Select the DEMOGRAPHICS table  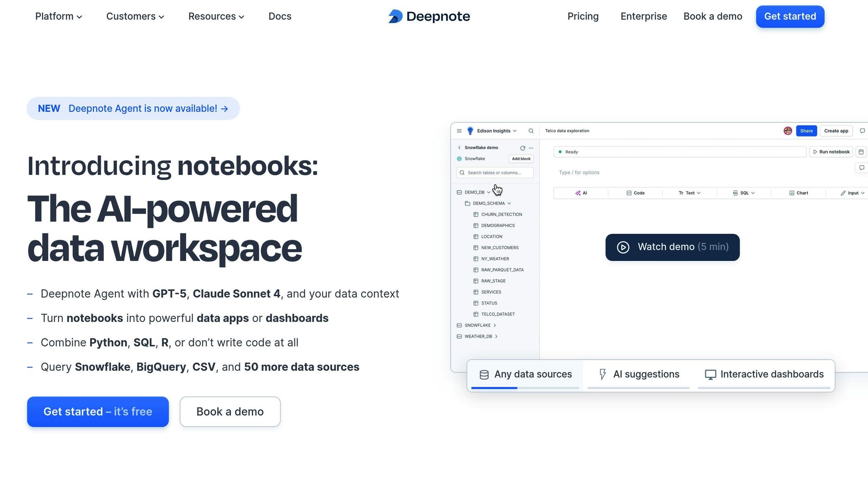click(x=498, y=226)
